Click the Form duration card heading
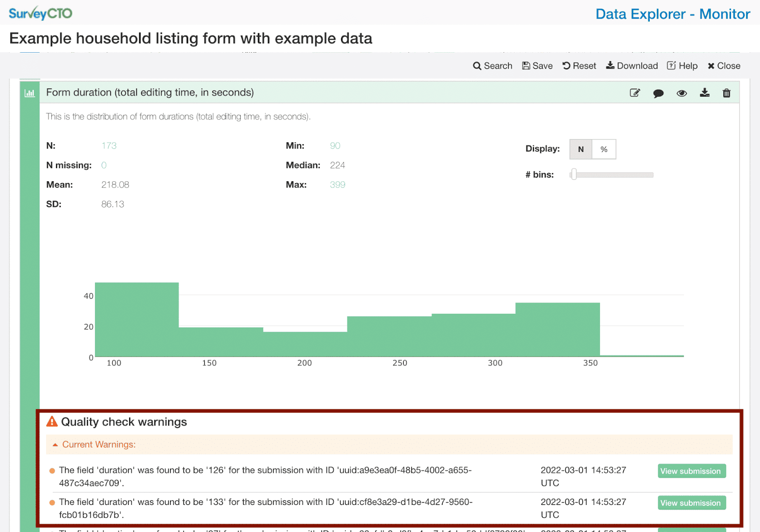Image resolution: width=760 pixels, height=532 pixels. (150, 93)
